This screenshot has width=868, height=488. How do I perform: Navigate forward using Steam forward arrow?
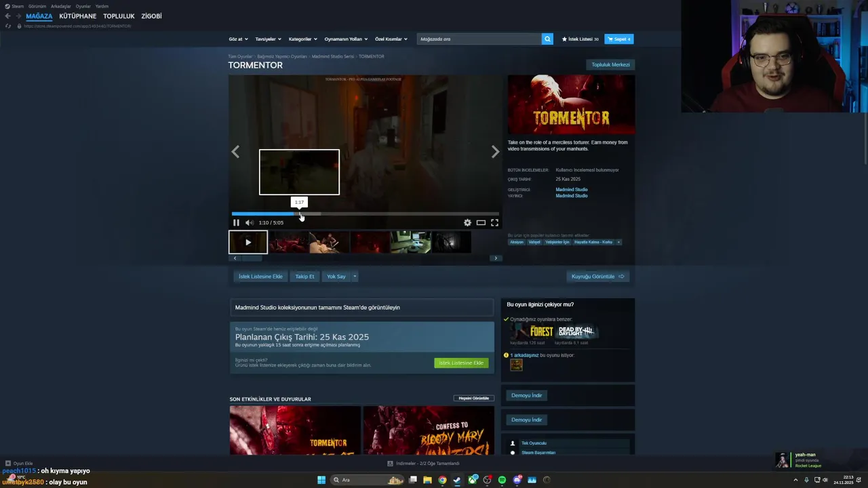coord(18,16)
